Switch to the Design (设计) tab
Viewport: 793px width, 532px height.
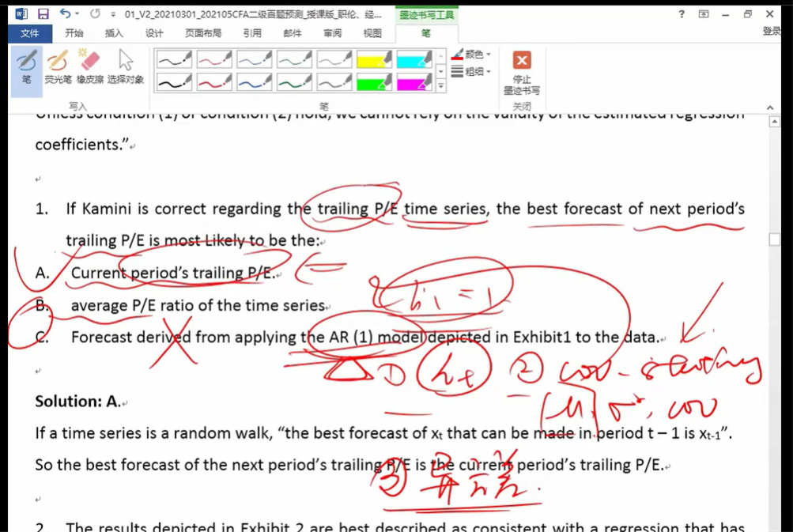[x=153, y=33]
